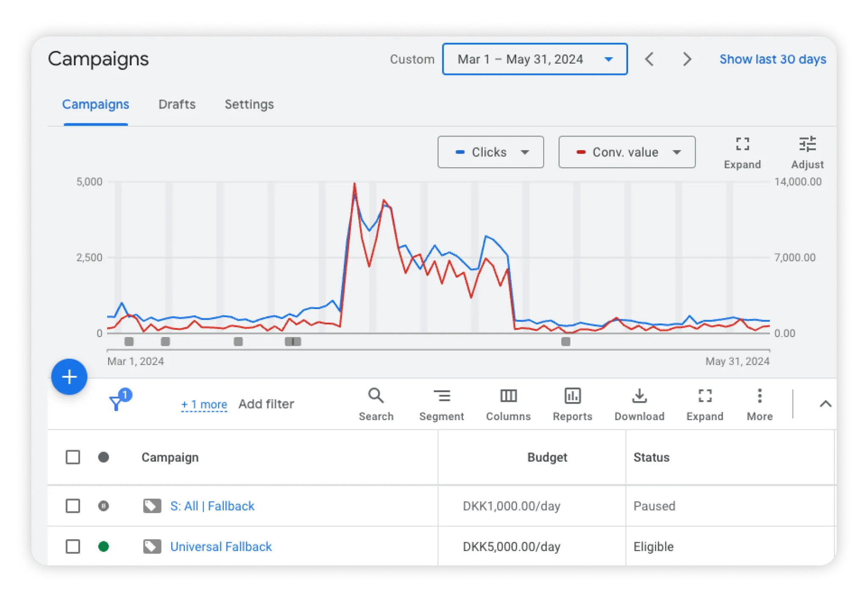Open the Reports icon
Screen dimensions: 868x602
[573, 405]
